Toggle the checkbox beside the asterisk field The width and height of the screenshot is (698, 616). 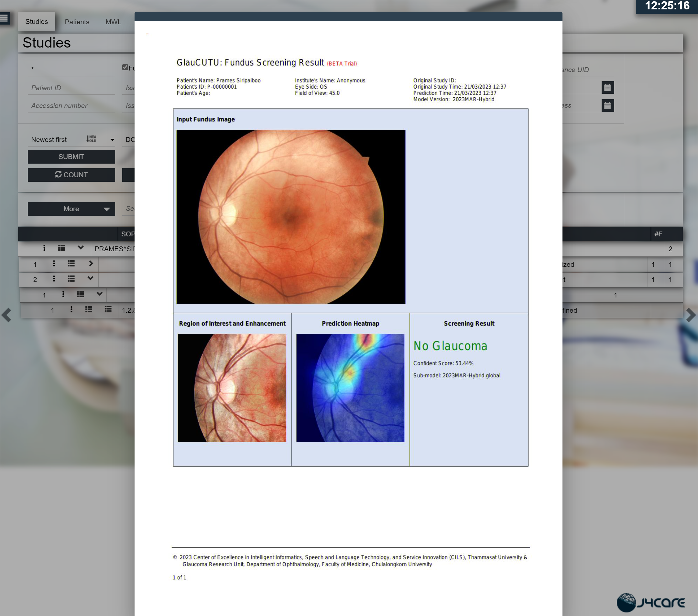pos(125,67)
